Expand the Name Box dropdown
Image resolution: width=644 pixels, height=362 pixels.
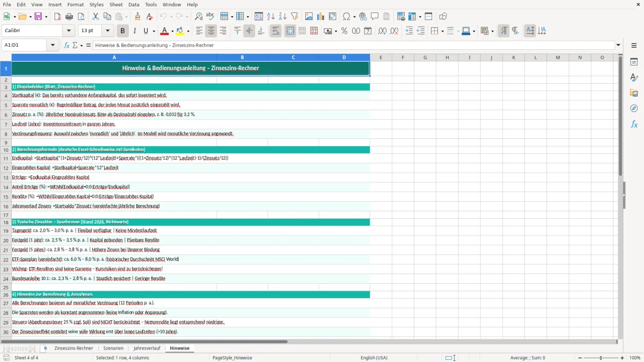[53, 46]
